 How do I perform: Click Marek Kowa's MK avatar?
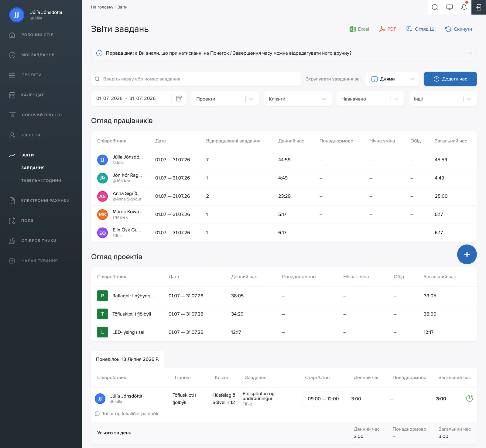(x=102, y=214)
